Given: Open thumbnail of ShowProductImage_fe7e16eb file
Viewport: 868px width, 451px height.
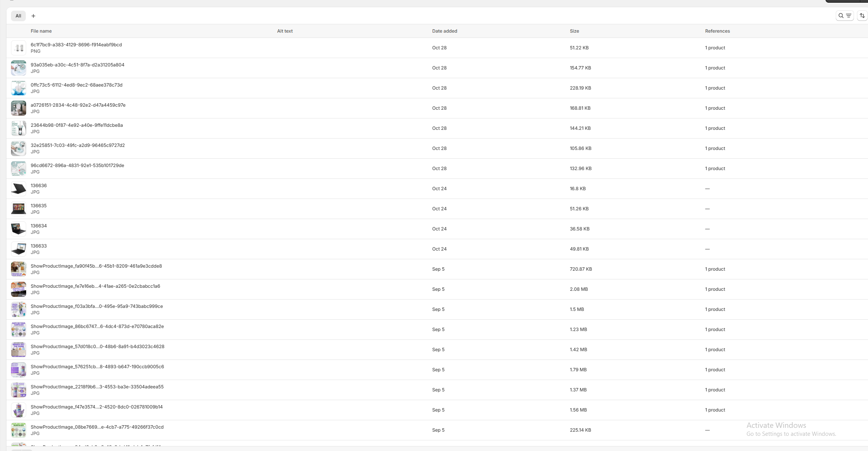Looking at the screenshot, I should coord(19,289).
